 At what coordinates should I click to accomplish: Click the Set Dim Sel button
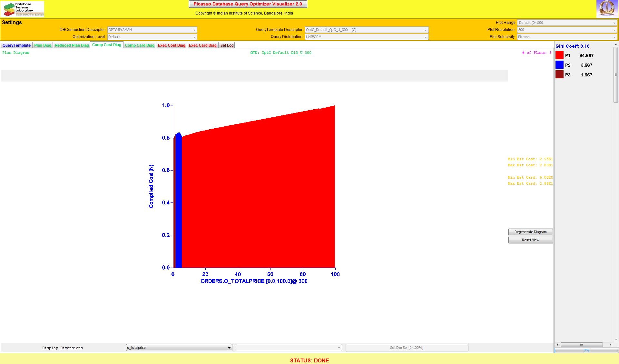tap(407, 348)
